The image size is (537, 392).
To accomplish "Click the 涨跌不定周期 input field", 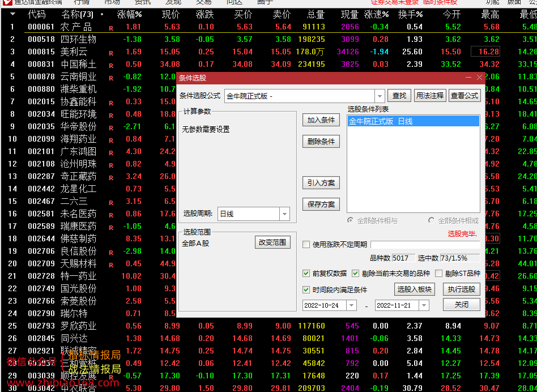I will coord(425,245).
